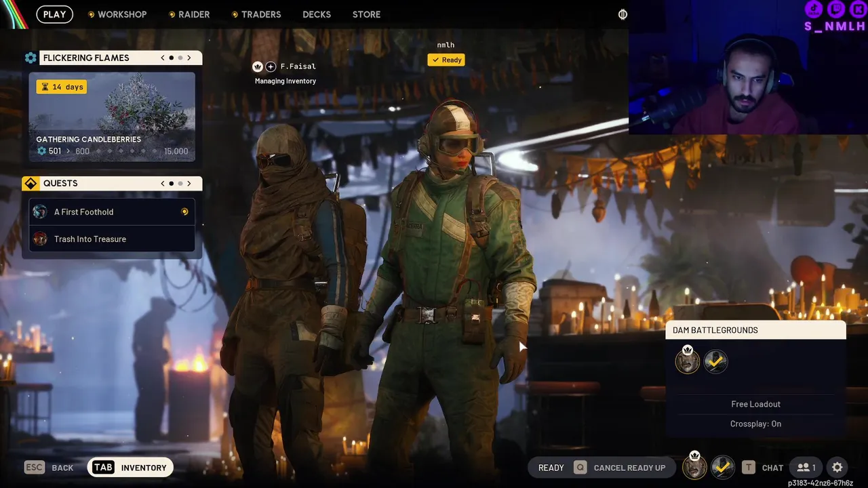Open the Gathering Candleberries event card
868x488 pixels.
(112, 117)
